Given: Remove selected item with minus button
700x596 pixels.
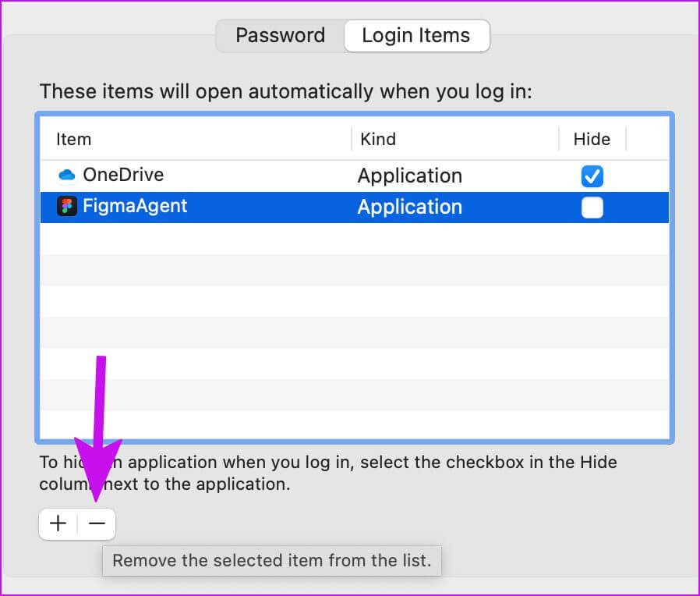Looking at the screenshot, I should pos(97,523).
